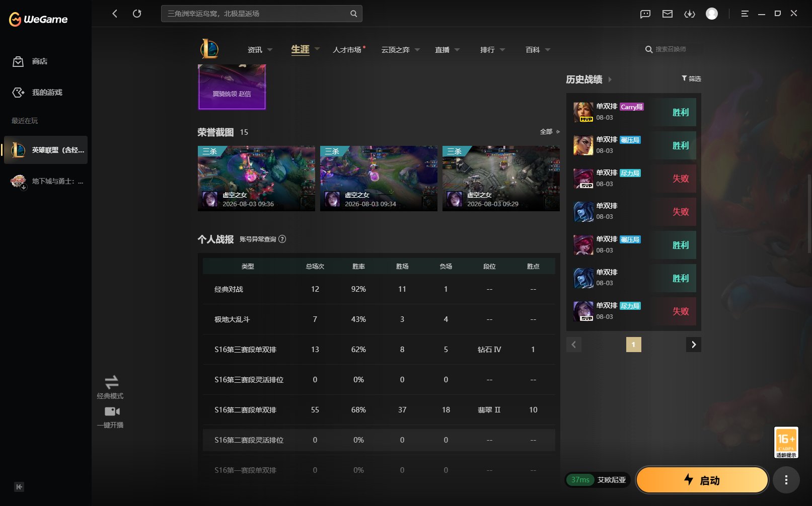Go to next match history page

pyautogui.click(x=694, y=345)
